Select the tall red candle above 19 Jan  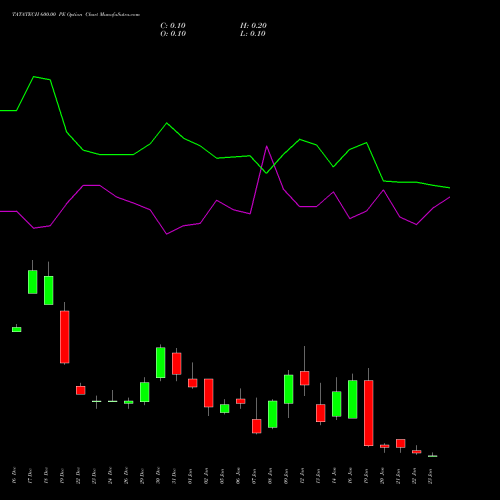369,413
